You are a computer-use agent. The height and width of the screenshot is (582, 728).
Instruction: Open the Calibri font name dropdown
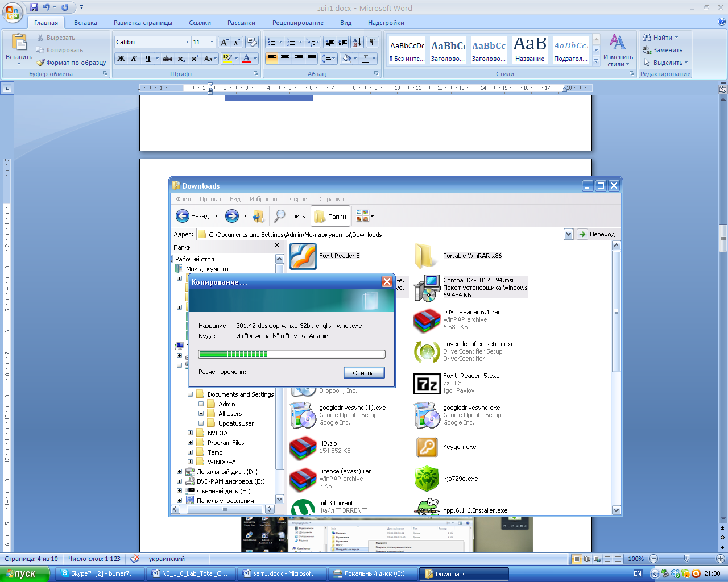tap(187, 42)
